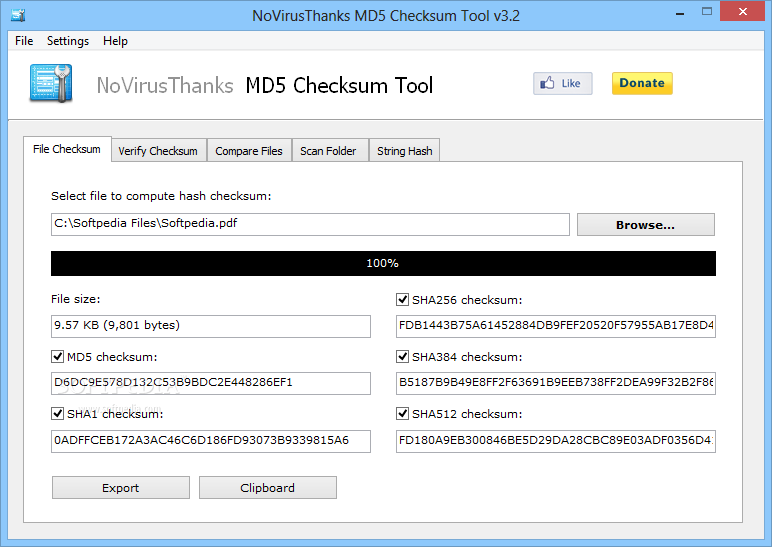Click the yellow Donate button
The width and height of the screenshot is (772, 547).
642,83
